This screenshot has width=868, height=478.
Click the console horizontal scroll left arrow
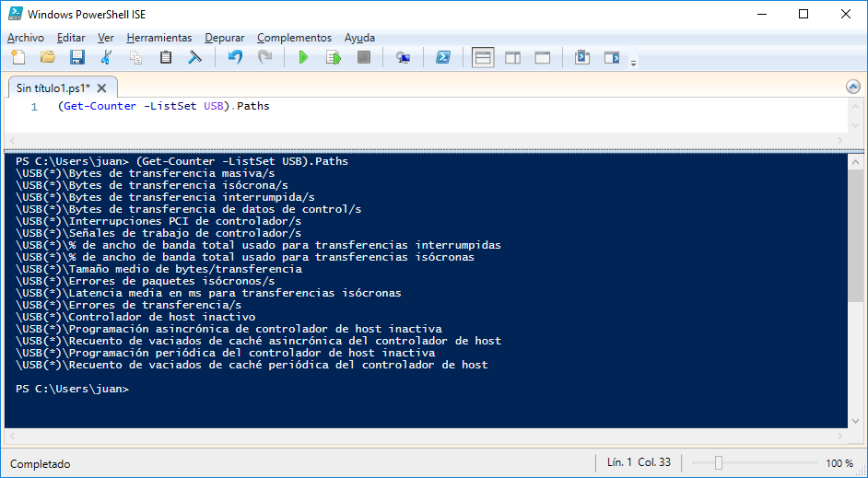pyautogui.click(x=12, y=436)
